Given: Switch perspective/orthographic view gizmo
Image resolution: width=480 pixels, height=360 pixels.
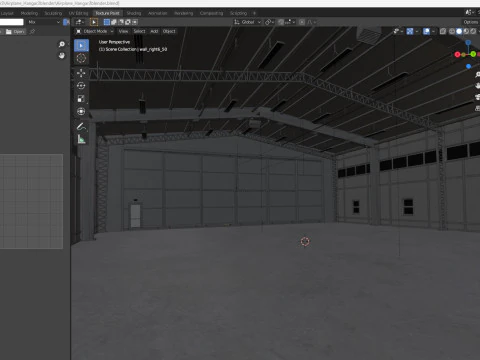Looking at the screenshot, I should click(x=477, y=108).
